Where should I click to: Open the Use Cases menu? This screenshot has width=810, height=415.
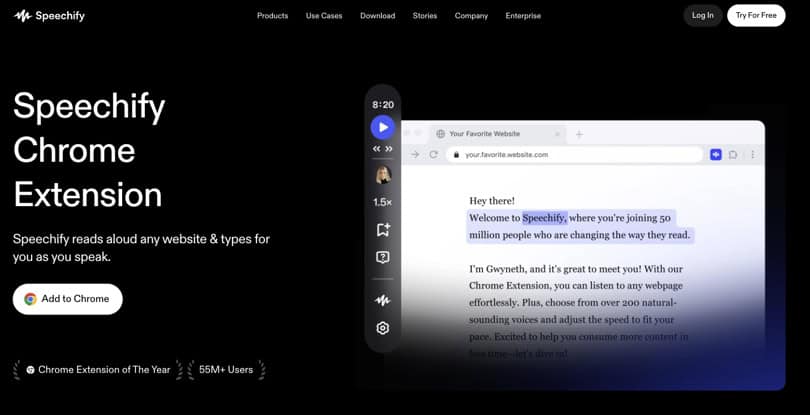[x=324, y=16]
